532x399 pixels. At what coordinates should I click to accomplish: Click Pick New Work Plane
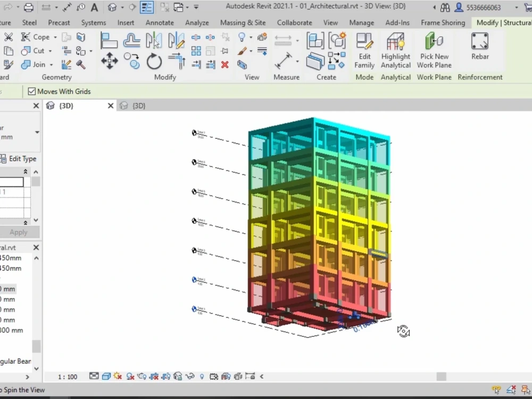coord(434,51)
